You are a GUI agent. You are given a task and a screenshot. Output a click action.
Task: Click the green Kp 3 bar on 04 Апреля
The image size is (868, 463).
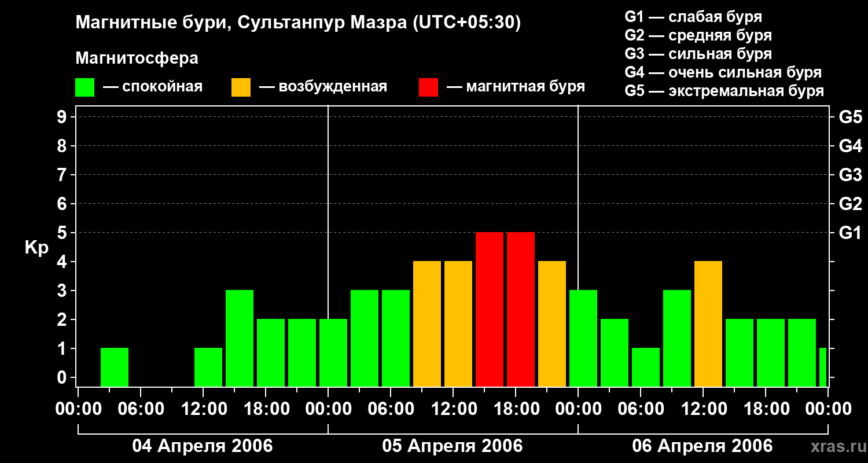click(x=240, y=338)
